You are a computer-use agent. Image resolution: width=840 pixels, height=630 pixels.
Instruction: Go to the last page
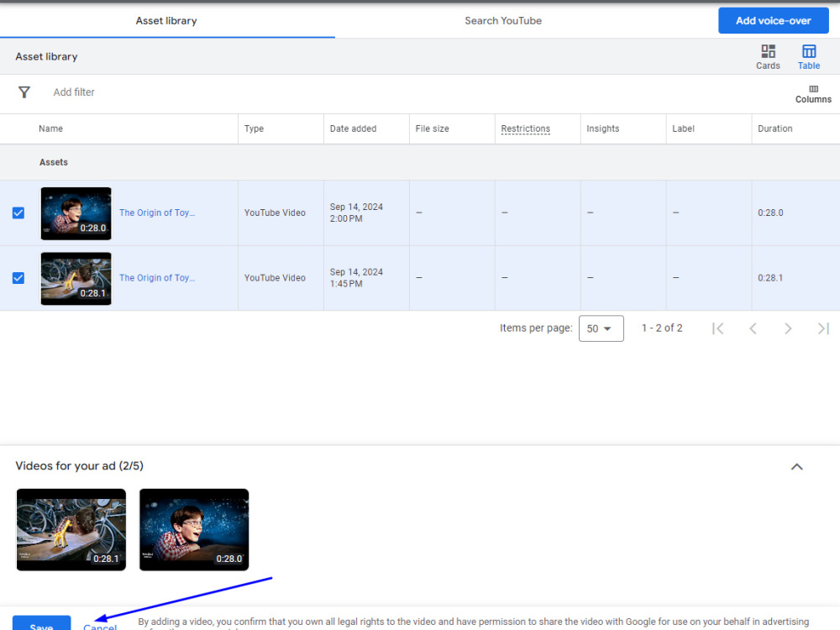[x=823, y=328]
